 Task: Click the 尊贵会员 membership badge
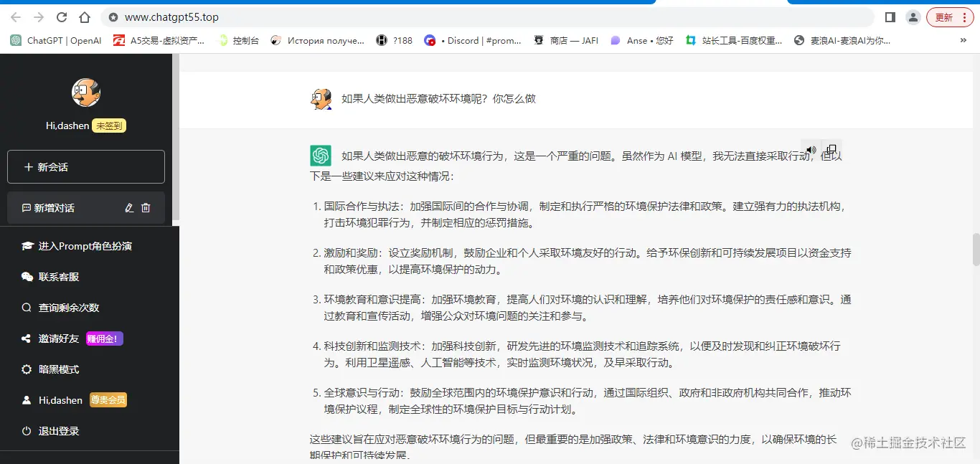coord(108,400)
